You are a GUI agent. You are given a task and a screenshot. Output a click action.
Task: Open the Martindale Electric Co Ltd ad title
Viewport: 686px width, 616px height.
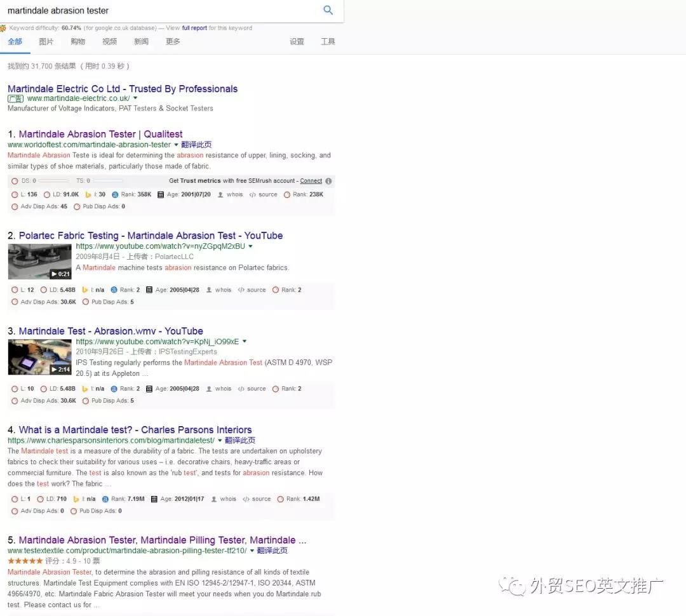(x=123, y=89)
